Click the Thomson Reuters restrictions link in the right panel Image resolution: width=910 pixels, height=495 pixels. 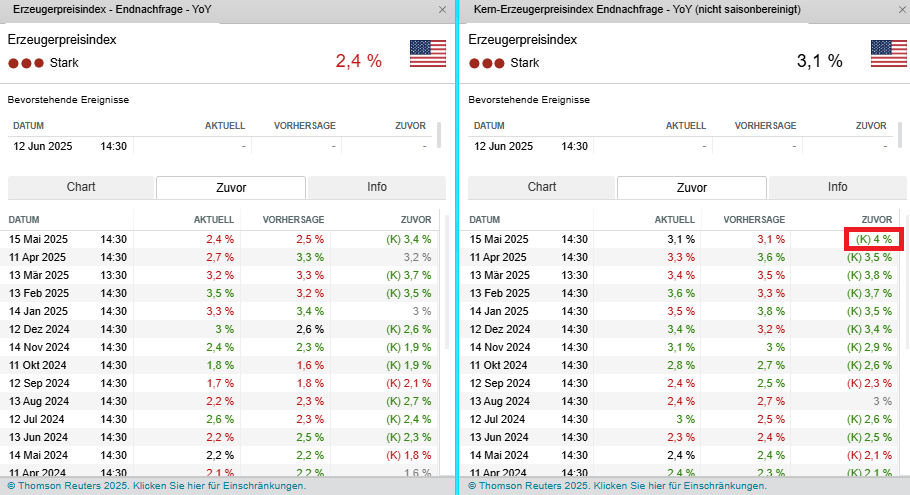pos(617,486)
